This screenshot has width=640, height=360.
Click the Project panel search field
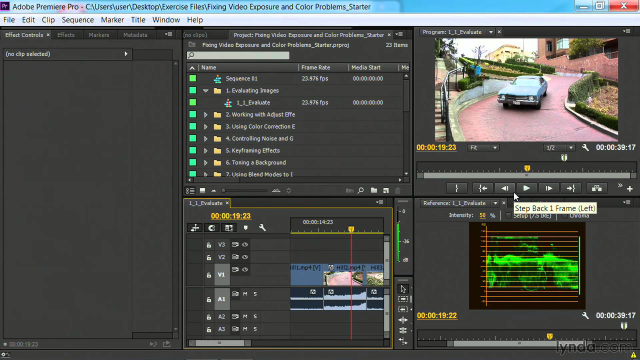(x=238, y=55)
